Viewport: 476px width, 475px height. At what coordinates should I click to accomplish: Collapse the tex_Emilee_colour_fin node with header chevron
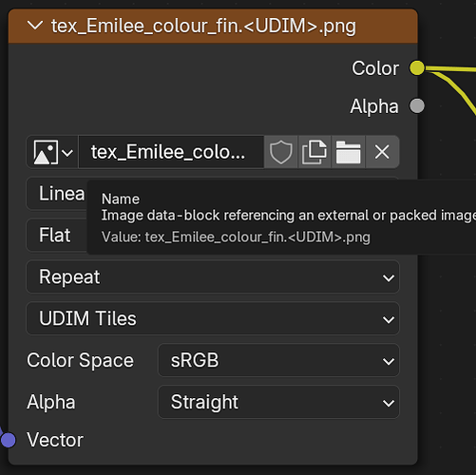click(x=35, y=26)
